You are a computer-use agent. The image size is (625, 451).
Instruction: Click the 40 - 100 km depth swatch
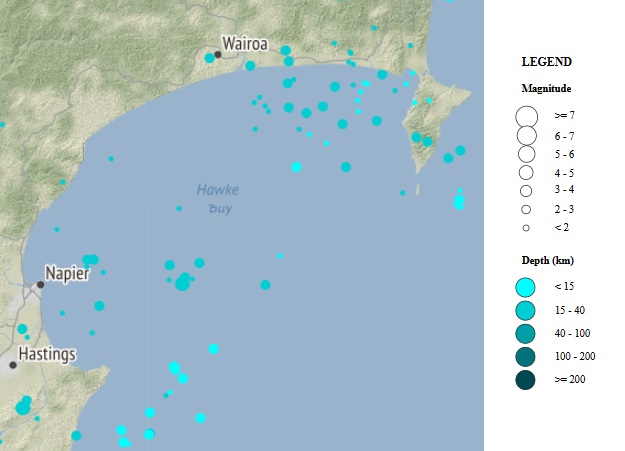pos(525,334)
